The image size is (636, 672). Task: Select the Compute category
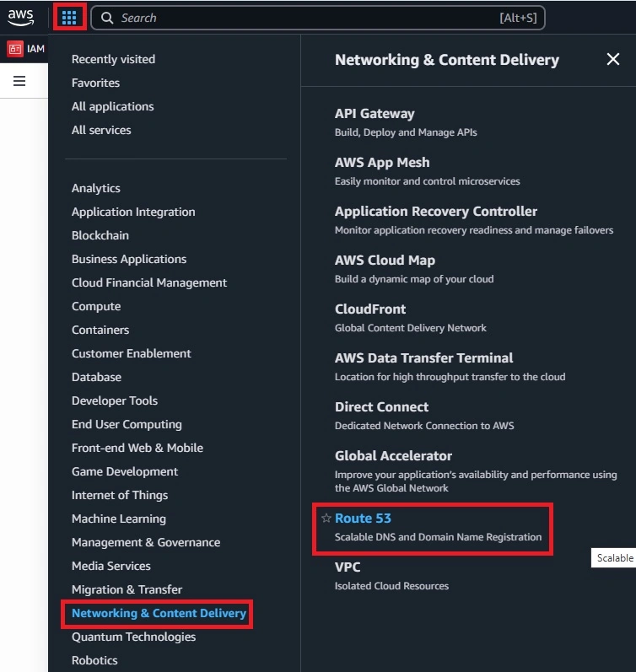point(96,306)
